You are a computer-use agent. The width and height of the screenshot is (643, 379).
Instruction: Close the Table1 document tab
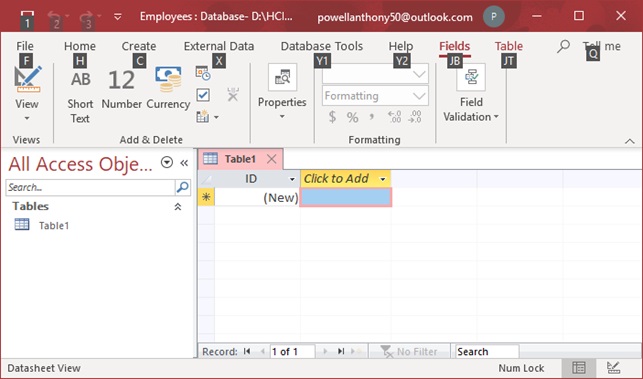tap(271, 159)
